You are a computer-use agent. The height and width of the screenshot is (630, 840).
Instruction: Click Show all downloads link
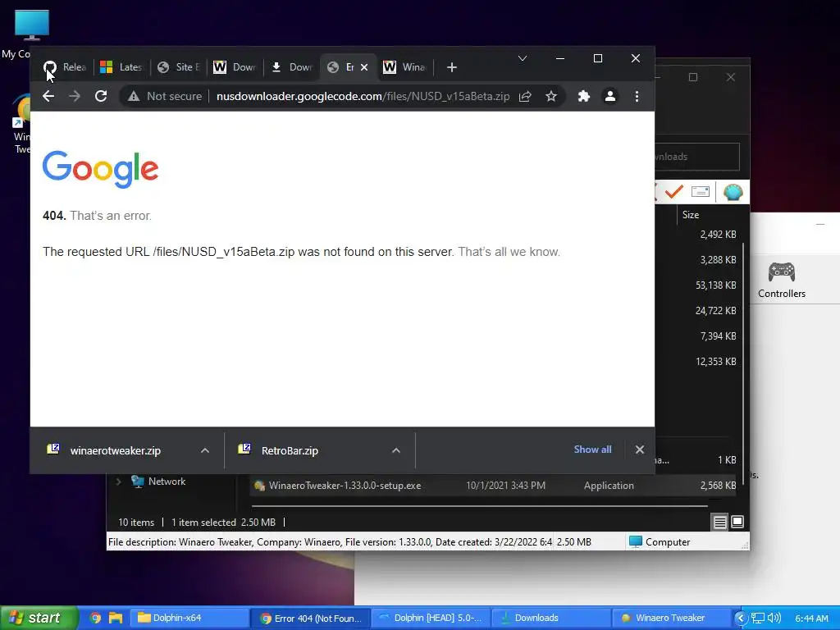(x=592, y=450)
